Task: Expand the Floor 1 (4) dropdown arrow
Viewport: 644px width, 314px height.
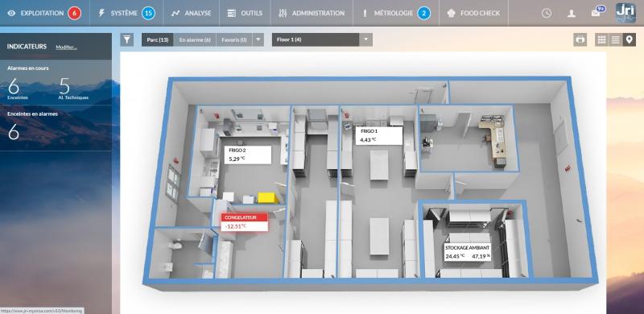Action: [x=366, y=40]
